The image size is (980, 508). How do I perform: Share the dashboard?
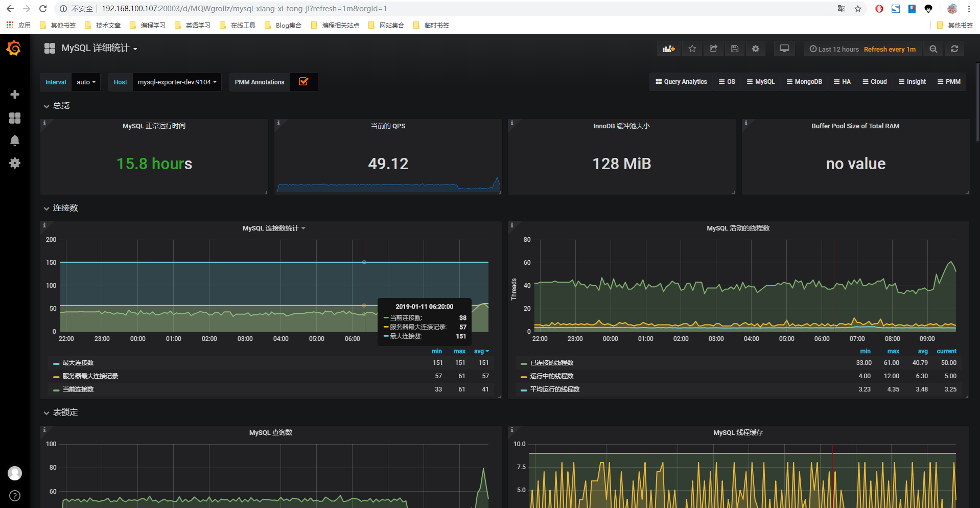[x=714, y=49]
